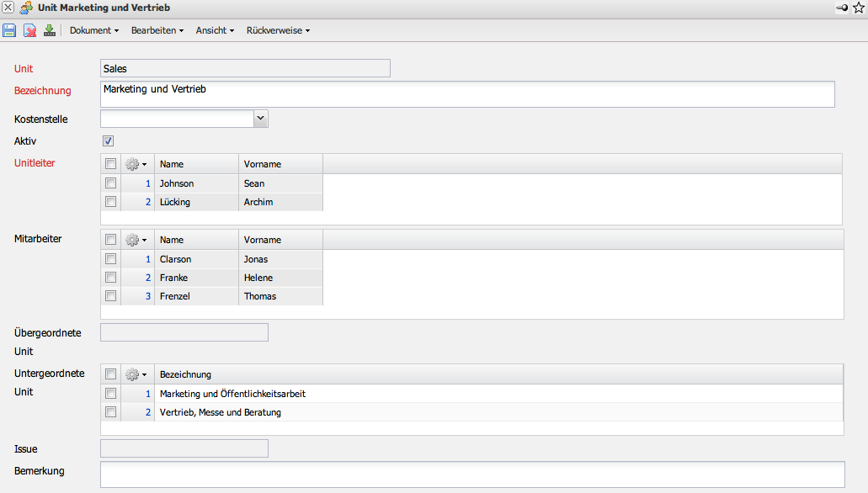The height and width of the screenshot is (493, 868).
Task: Expand the Rückverweise dropdown menu
Action: click(x=278, y=31)
